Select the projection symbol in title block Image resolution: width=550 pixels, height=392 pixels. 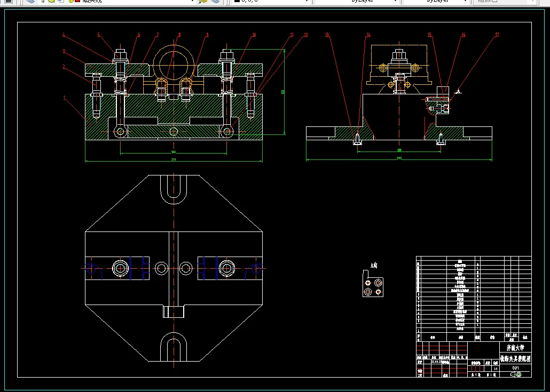(x=516, y=374)
